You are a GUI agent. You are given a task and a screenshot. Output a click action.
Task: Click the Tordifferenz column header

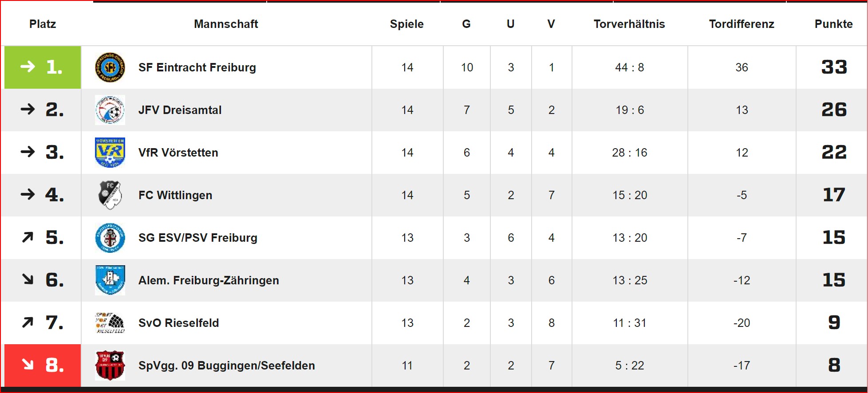[742, 24]
